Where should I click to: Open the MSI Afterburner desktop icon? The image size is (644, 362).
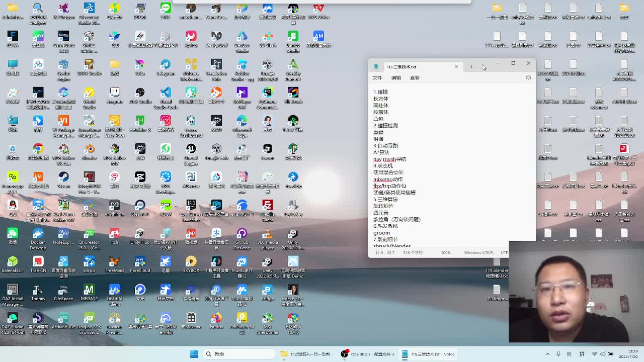(x=267, y=323)
